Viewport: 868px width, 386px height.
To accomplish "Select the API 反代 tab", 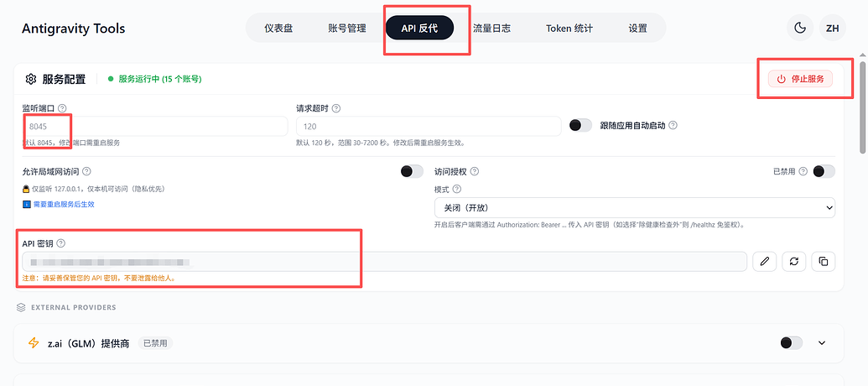I will pos(419,29).
